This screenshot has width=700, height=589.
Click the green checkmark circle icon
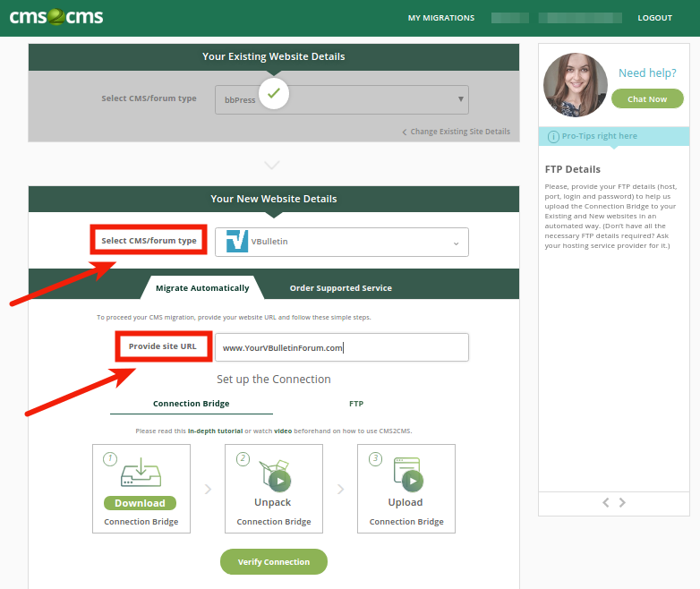(274, 93)
